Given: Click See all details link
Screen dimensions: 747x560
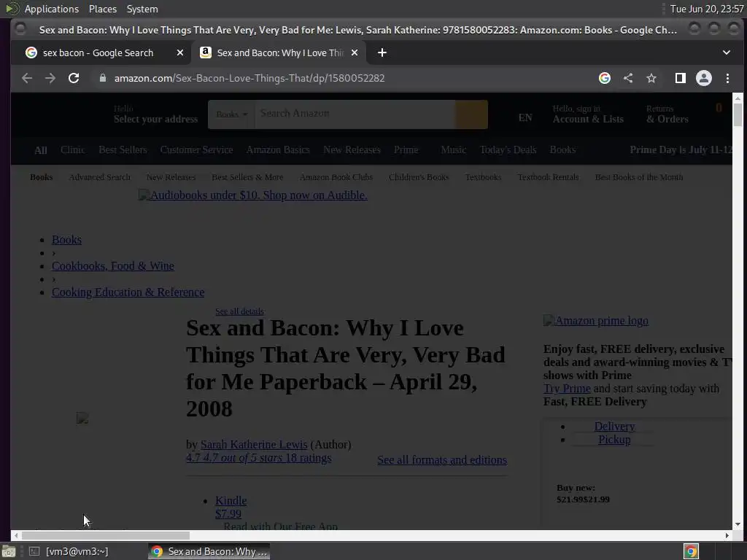Looking at the screenshot, I should click(x=239, y=311).
